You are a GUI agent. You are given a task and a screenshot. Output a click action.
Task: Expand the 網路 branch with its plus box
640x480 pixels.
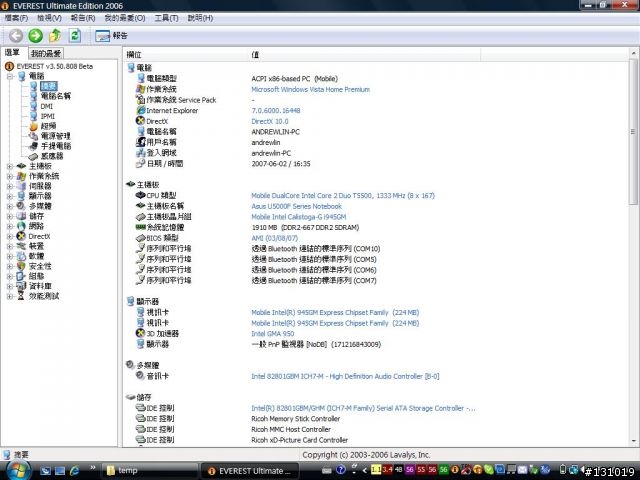10,226
